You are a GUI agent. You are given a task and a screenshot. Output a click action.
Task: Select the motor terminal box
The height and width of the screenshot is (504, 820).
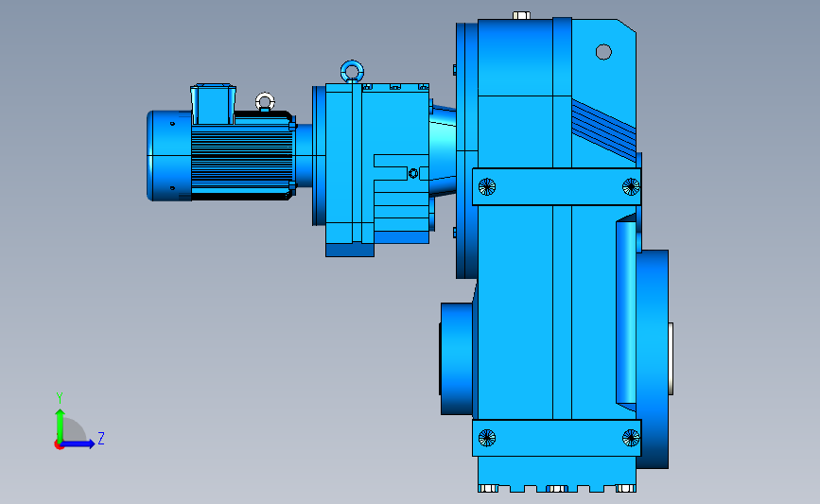[213, 104]
